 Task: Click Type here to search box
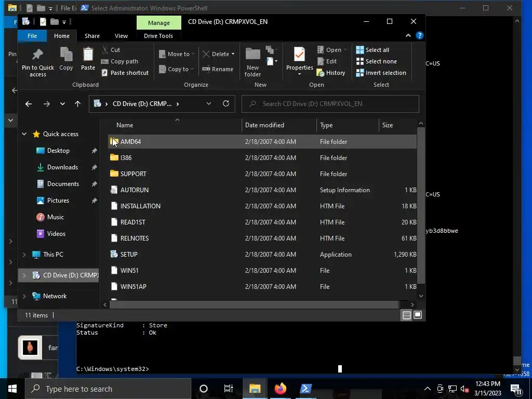pyautogui.click(x=108, y=389)
